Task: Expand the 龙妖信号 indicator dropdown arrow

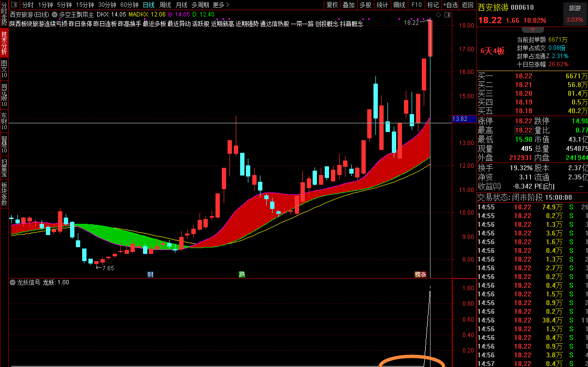Action: pyautogui.click(x=13, y=282)
